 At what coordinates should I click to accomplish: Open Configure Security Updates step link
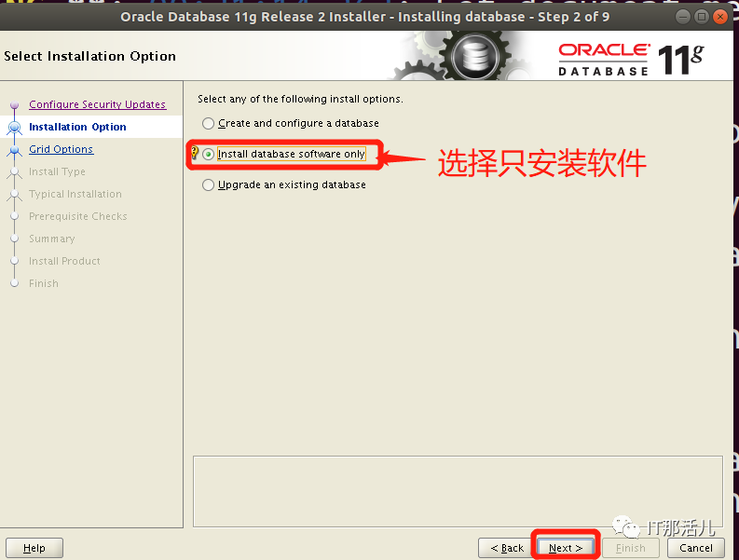(x=98, y=104)
